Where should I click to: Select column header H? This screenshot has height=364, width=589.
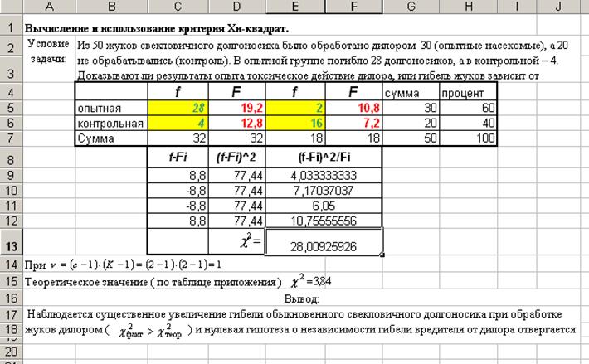pyautogui.click(x=469, y=7)
